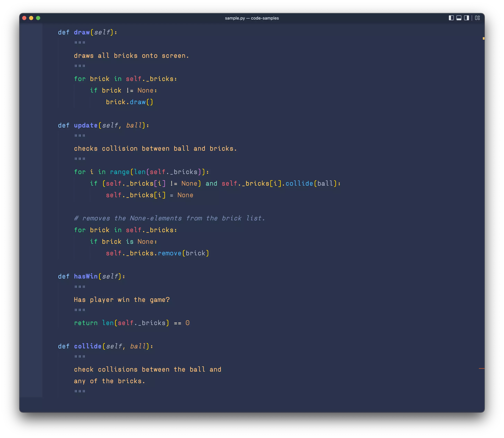The height and width of the screenshot is (438, 504).
Task: Click the update function definition
Action: pyautogui.click(x=86, y=125)
